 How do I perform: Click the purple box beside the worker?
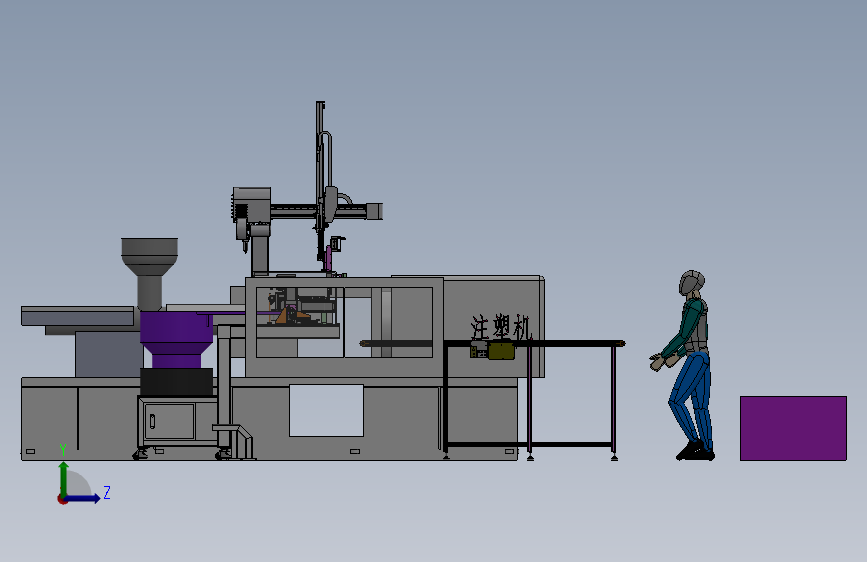(793, 428)
